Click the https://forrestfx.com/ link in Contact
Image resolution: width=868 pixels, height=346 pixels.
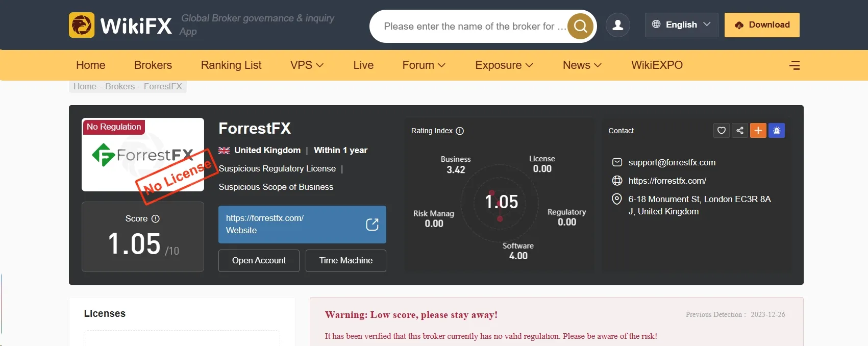click(667, 181)
